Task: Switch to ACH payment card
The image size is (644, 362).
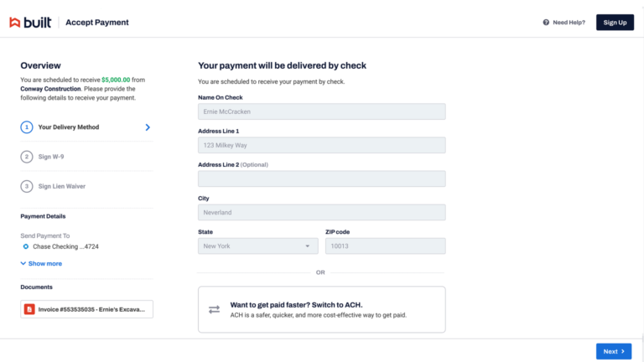Action: (x=322, y=309)
